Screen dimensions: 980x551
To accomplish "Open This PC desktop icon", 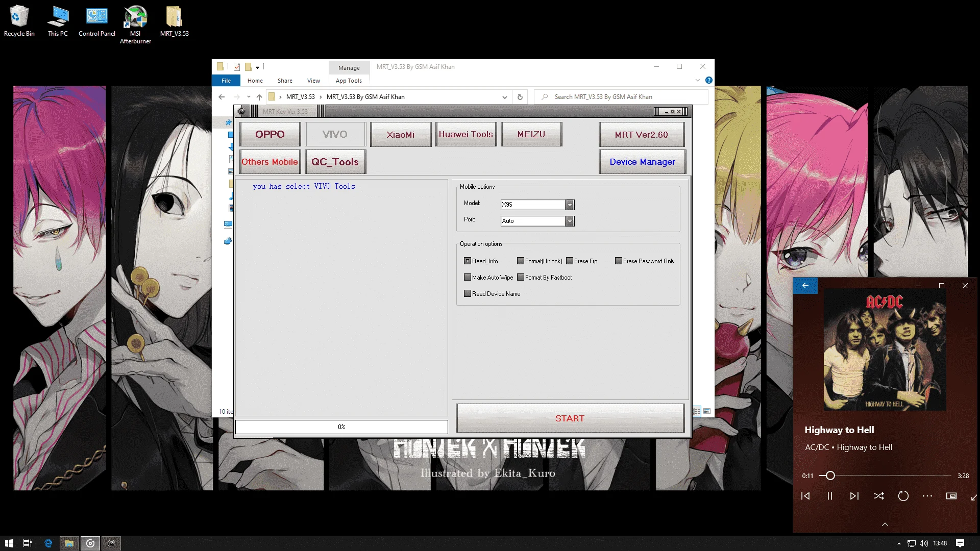I will (58, 21).
